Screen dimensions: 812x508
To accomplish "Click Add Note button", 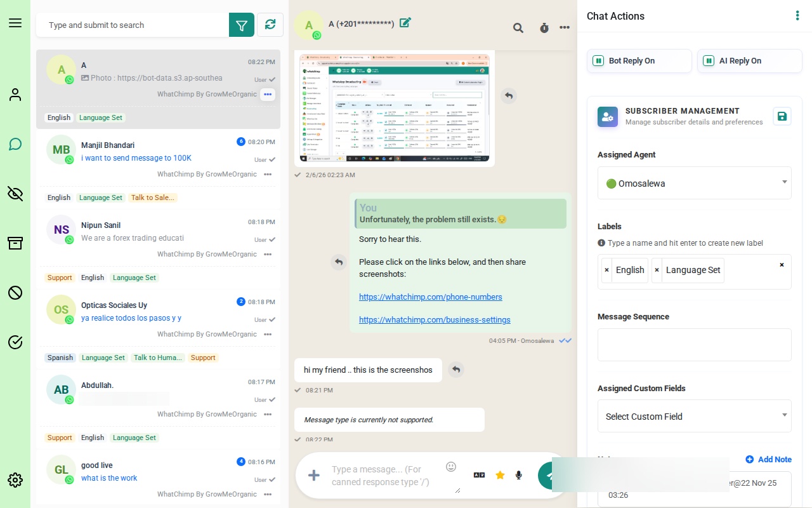I will 769,459.
